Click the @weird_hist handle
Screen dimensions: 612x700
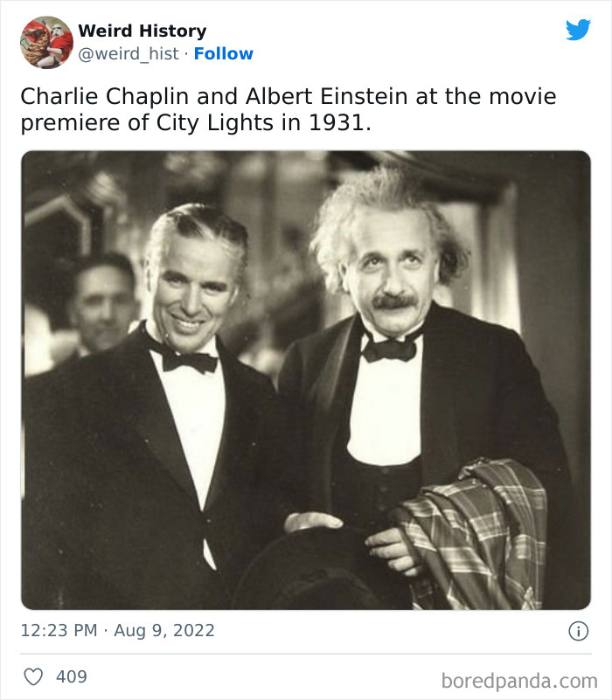point(128,54)
